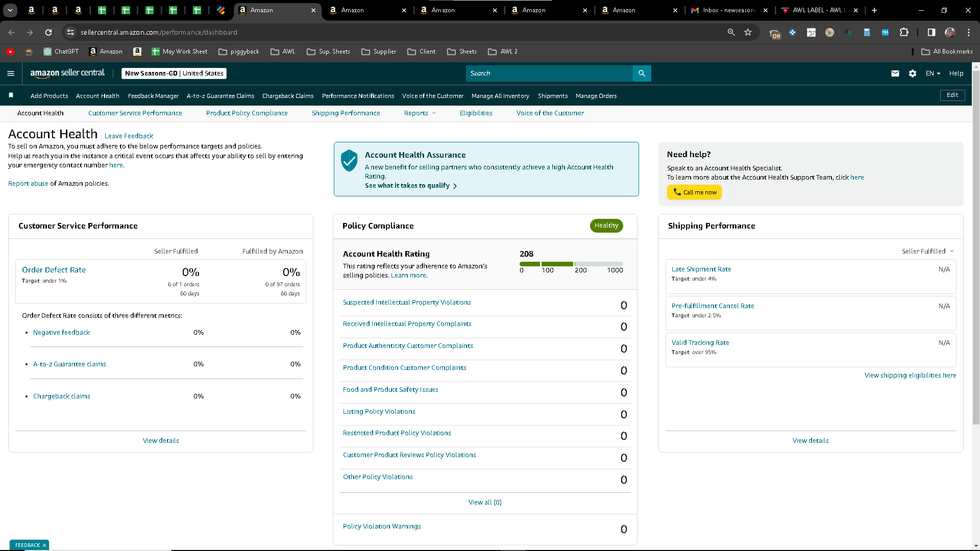Open Listing Policy Violations link

point(379,412)
